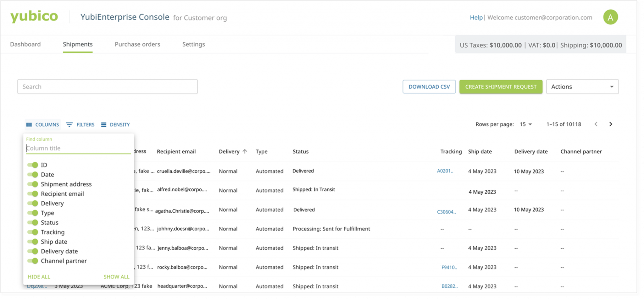The image size is (644, 299).
Task: Click CREATE SHIPMENT REQUEST button
Action: (501, 87)
